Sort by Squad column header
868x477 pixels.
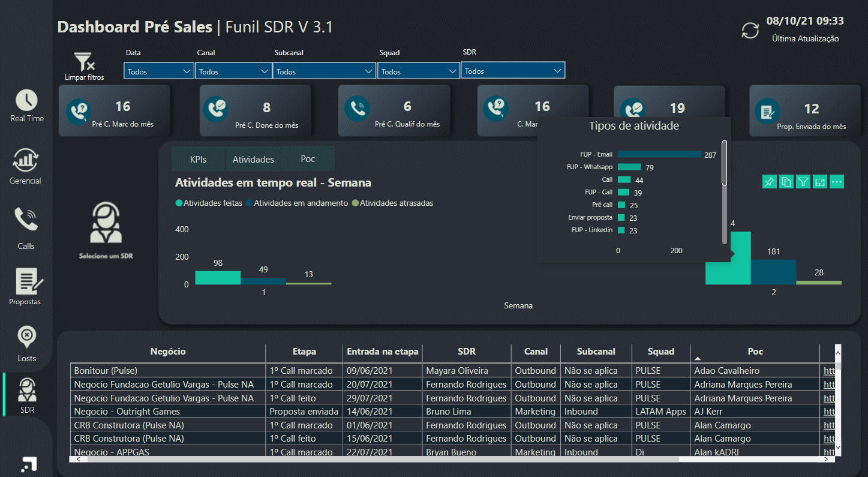[661, 352]
